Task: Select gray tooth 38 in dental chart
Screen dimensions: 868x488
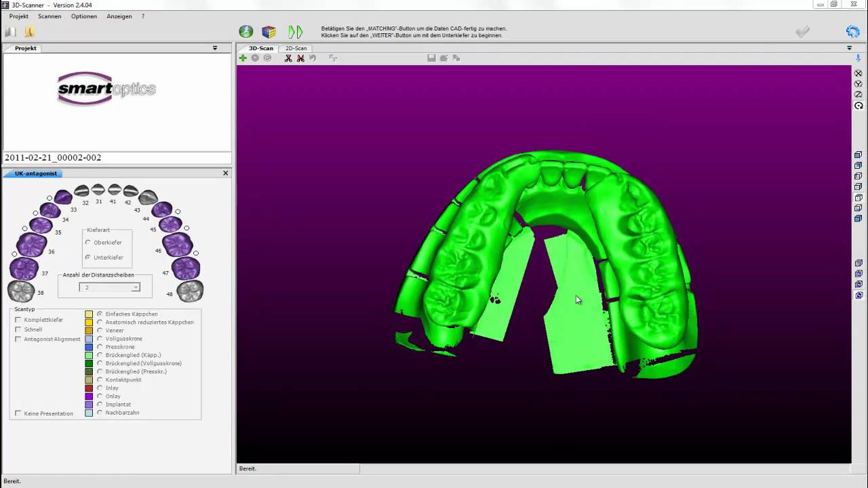Action: coord(21,291)
